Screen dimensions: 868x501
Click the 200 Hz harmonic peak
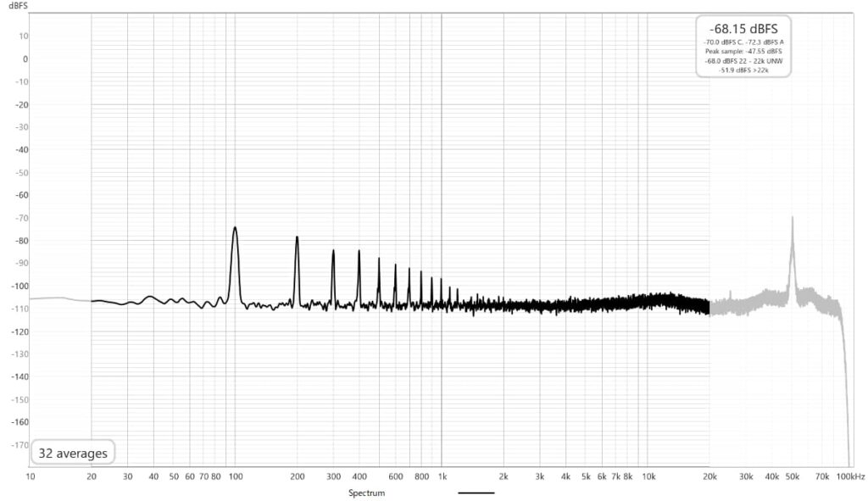(297, 238)
